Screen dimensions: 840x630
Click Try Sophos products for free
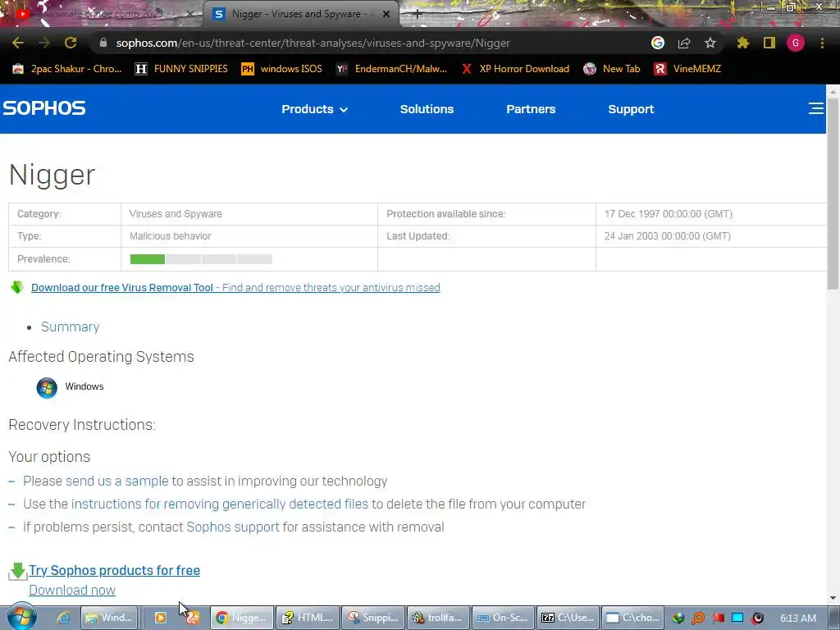[x=115, y=571]
